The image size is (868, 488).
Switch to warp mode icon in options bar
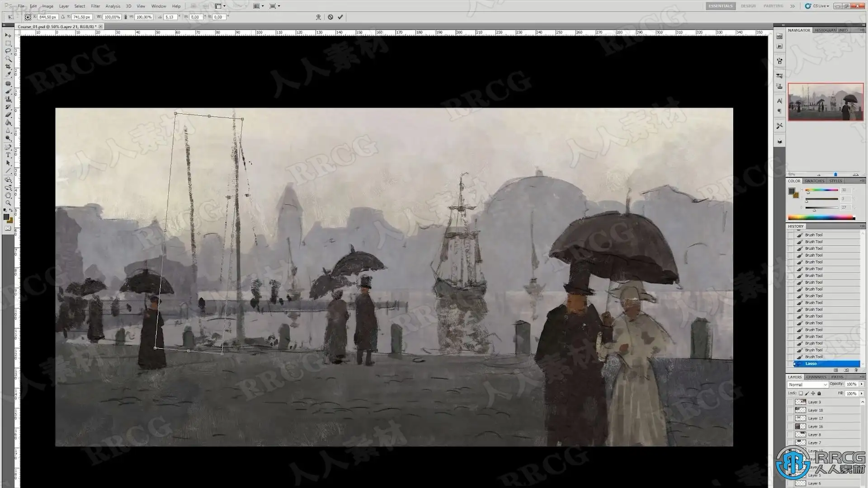tap(318, 17)
